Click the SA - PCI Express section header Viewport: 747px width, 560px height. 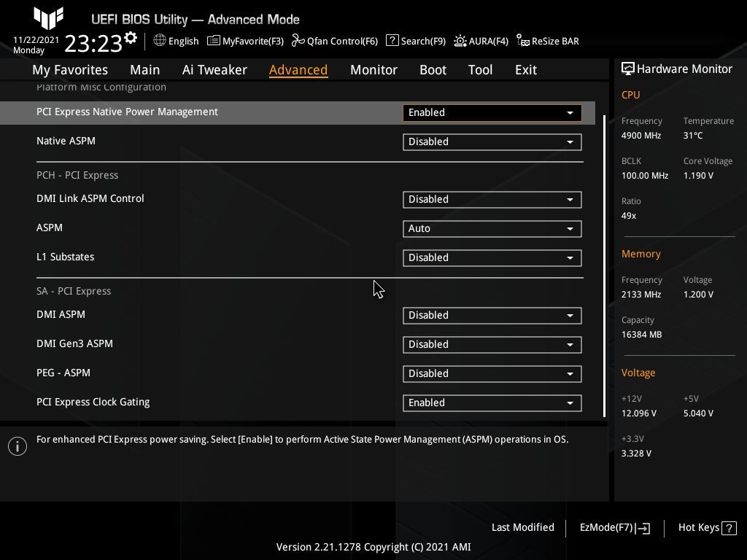click(74, 291)
